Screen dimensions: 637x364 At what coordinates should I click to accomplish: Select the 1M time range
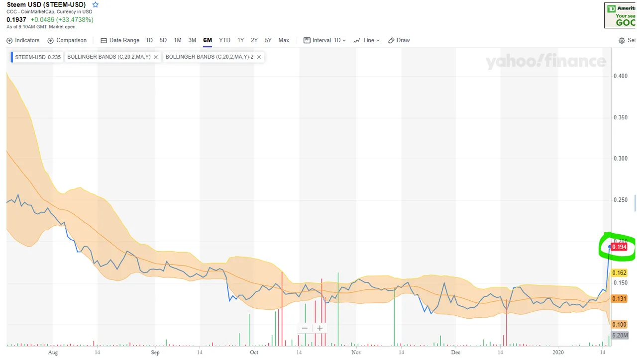click(x=178, y=40)
